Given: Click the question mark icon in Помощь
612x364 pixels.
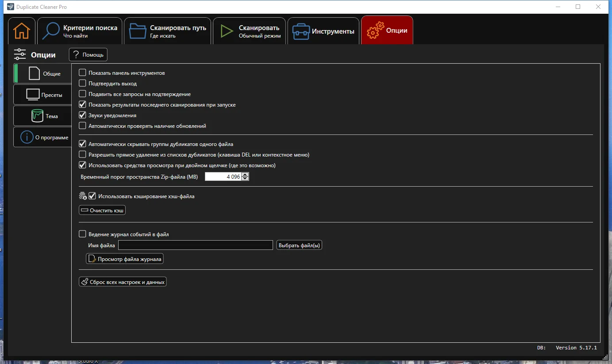Looking at the screenshot, I should 77,54.
